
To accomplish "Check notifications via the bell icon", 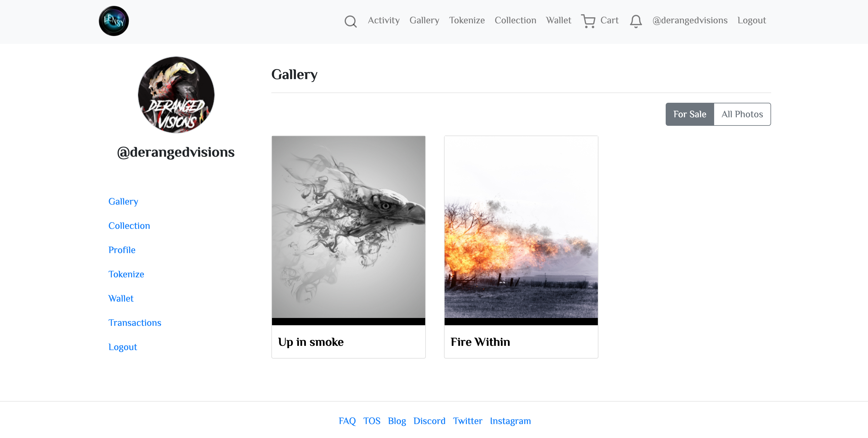I will [x=636, y=21].
